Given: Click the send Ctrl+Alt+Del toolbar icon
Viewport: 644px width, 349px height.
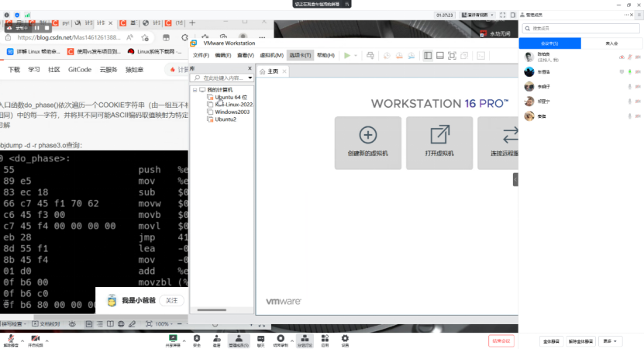Looking at the screenshot, I should pos(370,55).
